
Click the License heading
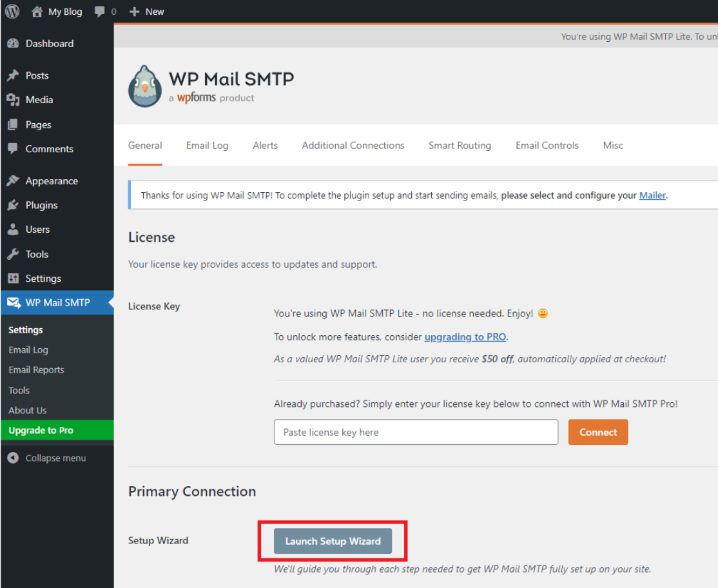[151, 237]
